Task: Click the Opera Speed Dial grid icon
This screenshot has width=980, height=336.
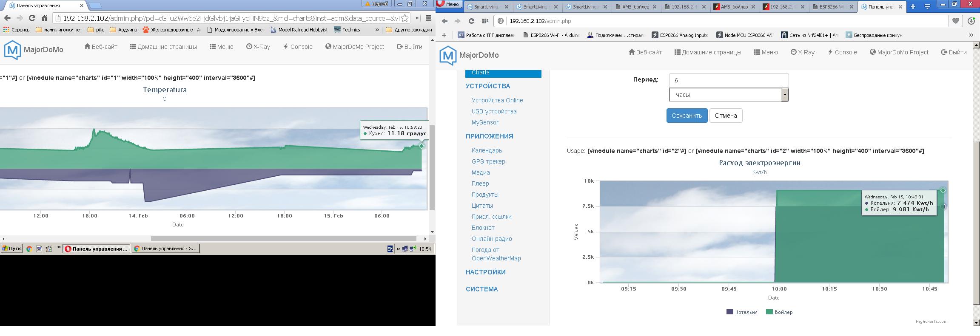Action: pos(485,21)
